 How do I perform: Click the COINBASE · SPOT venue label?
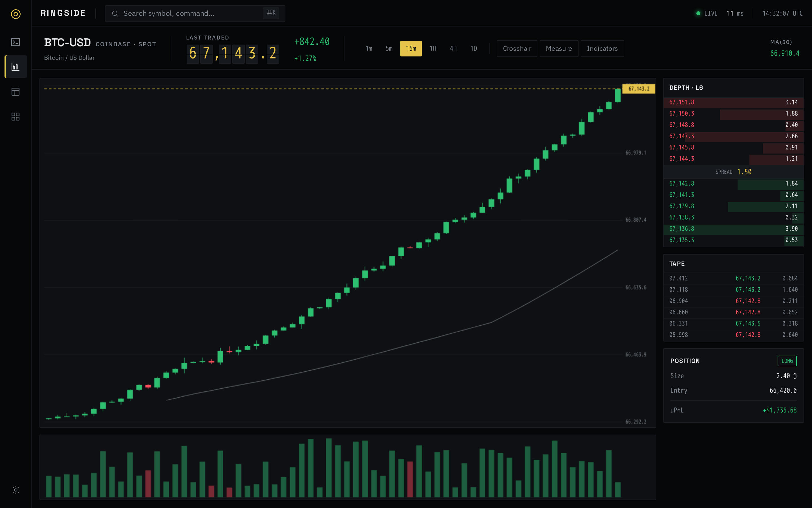pos(126,44)
